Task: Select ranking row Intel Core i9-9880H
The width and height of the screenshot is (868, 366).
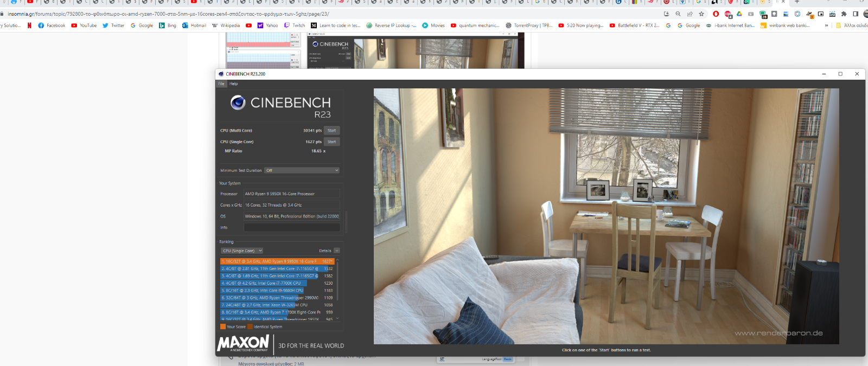Action: [x=277, y=290]
